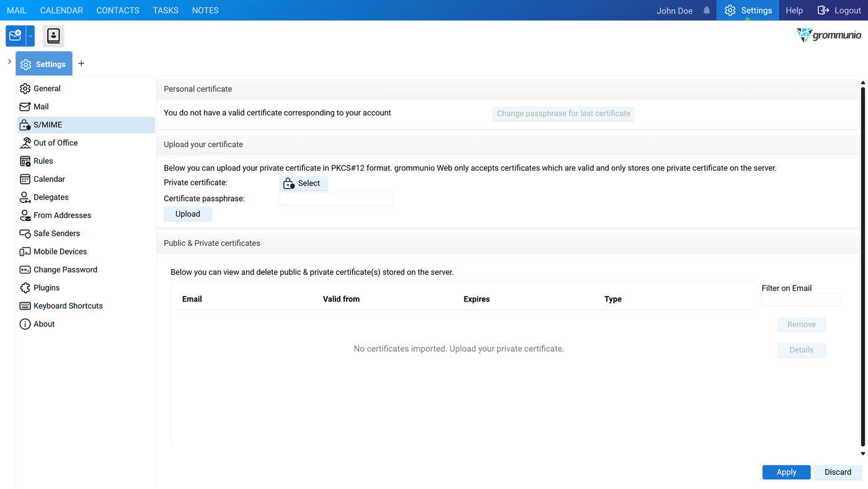Viewport: 868px width, 489px height.
Task: Click the Upload button
Action: (188, 214)
